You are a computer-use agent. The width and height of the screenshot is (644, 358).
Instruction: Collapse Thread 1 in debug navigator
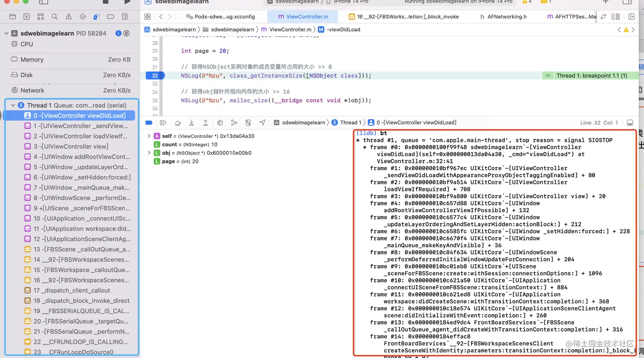[x=13, y=105]
